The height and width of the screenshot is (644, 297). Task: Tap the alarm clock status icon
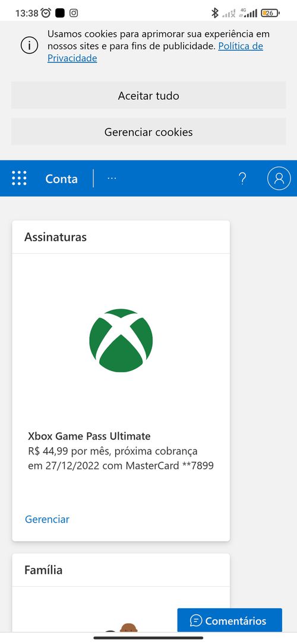[46, 13]
